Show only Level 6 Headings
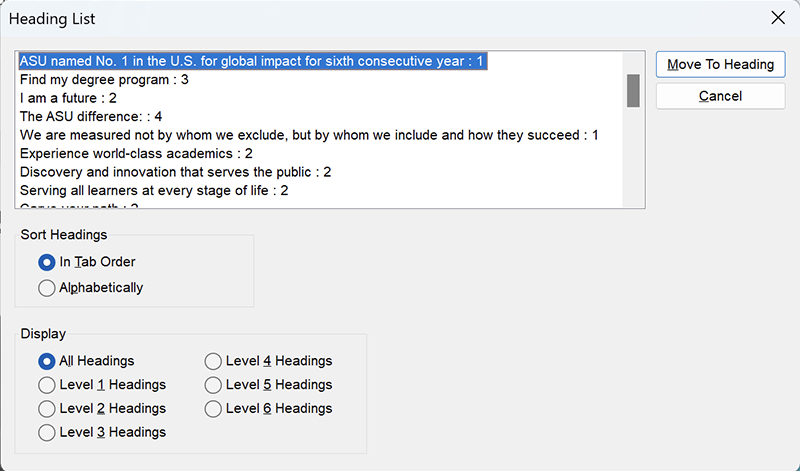800x471 pixels. (268, 409)
